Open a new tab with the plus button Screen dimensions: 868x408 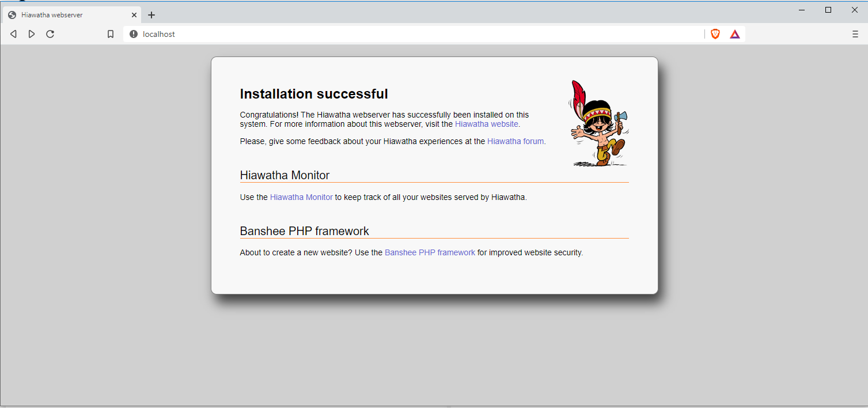point(151,15)
